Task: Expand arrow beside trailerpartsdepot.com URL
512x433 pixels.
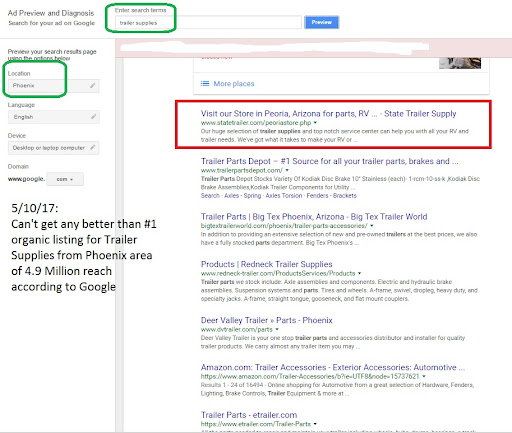Action: pos(287,170)
